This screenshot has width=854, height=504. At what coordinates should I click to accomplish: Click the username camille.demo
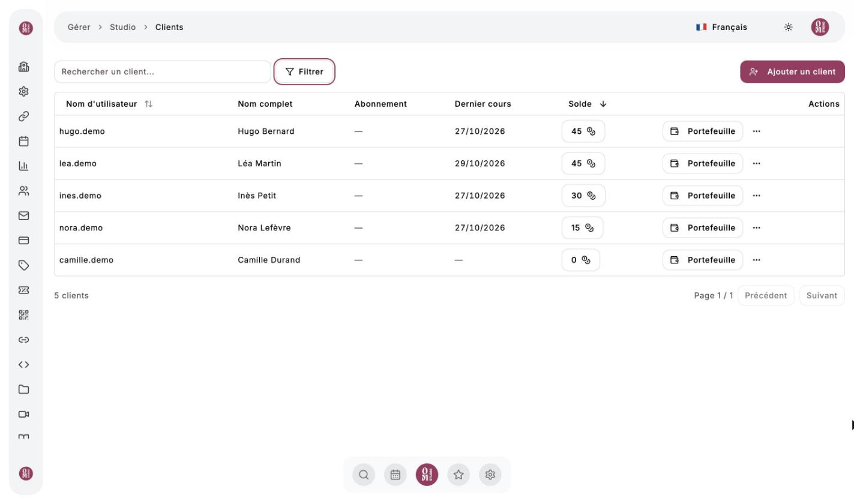click(86, 260)
